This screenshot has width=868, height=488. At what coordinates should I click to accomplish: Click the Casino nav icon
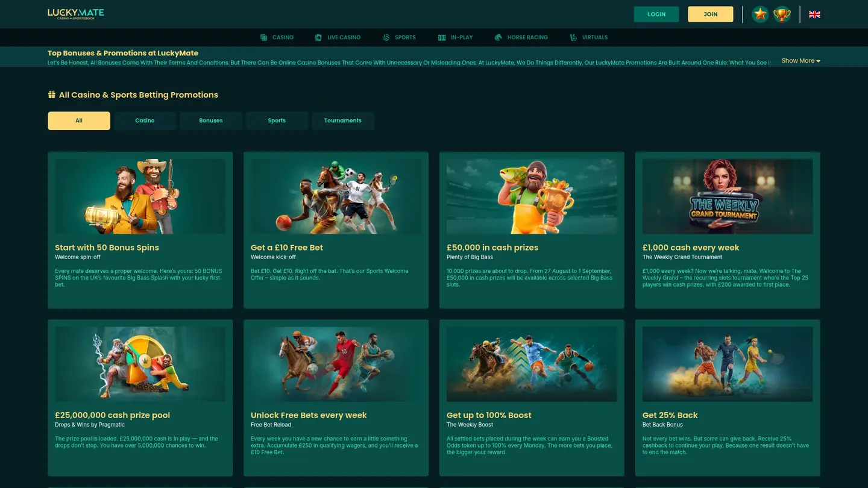(264, 37)
